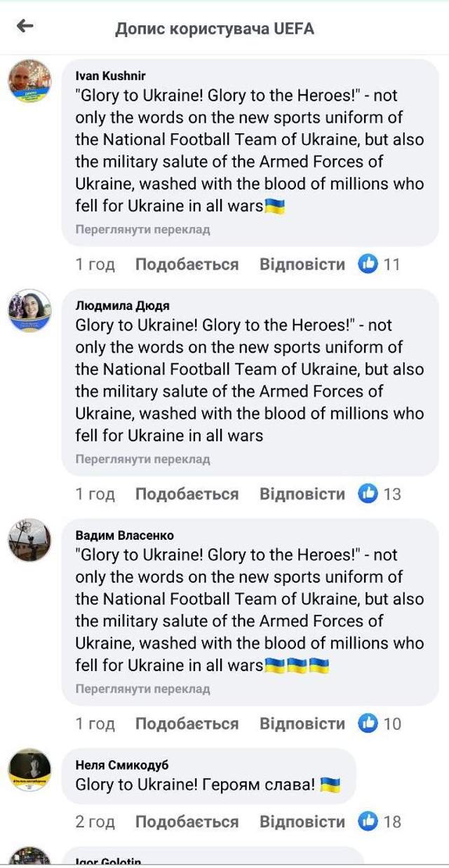Like Ivan Kushnir's comment via Подобається
Image resolution: width=449 pixels, height=868 pixels.
point(187,264)
